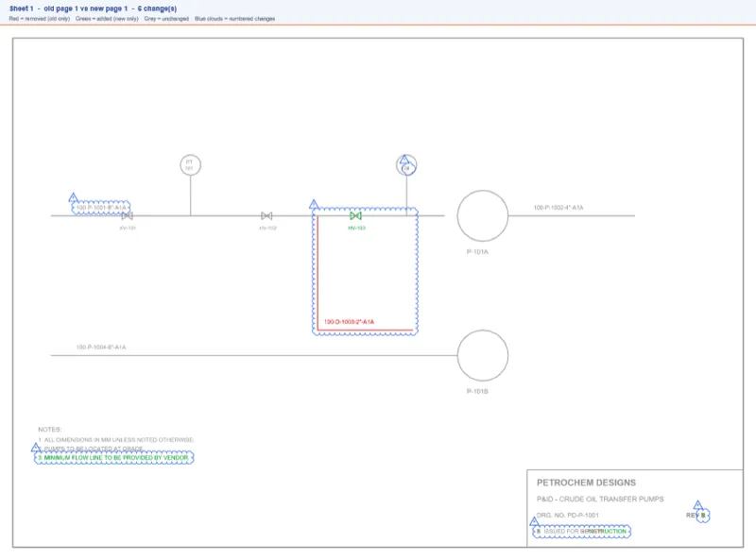Click the XV-101 tag text

tap(128, 228)
